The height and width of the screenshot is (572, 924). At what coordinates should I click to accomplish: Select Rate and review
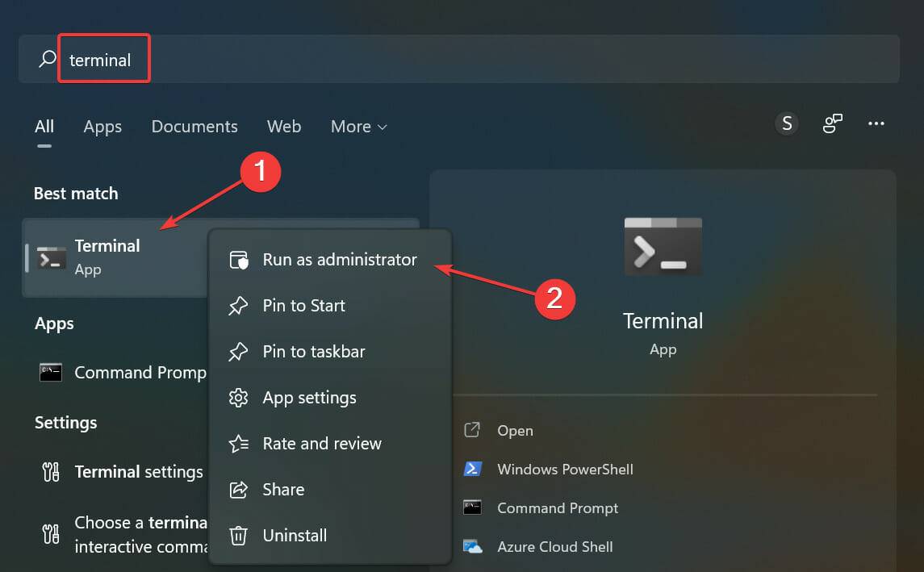click(x=321, y=443)
